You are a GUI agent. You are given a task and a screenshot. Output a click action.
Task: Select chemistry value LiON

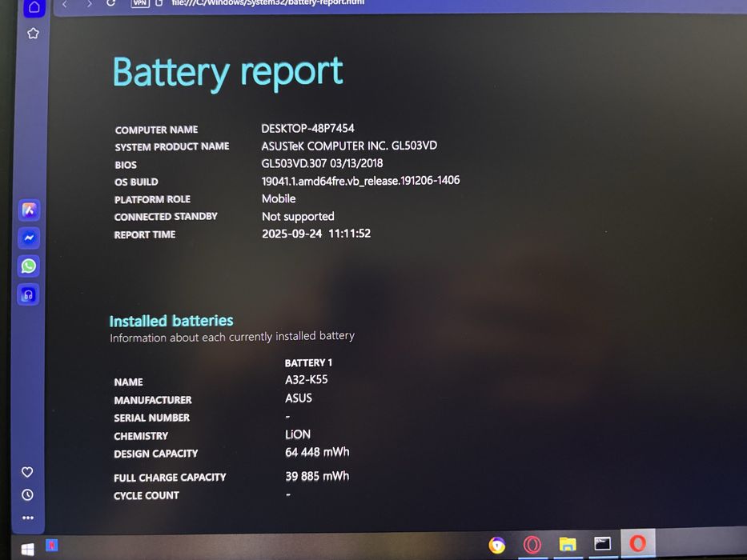point(298,434)
